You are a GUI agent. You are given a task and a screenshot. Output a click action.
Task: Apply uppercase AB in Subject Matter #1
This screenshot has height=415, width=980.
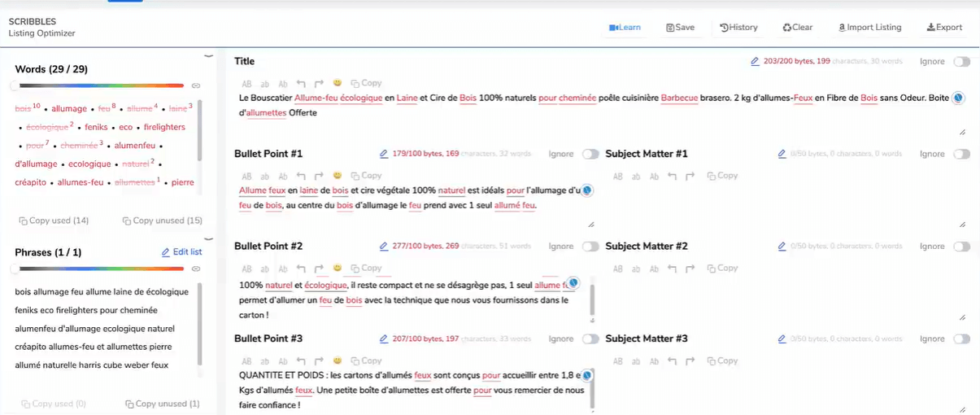click(617, 177)
